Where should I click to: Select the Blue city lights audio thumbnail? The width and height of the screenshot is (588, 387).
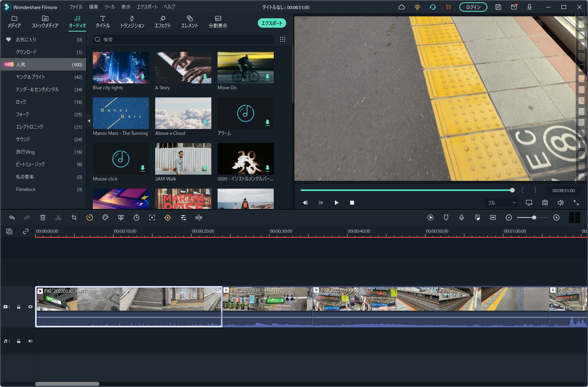[x=121, y=67]
